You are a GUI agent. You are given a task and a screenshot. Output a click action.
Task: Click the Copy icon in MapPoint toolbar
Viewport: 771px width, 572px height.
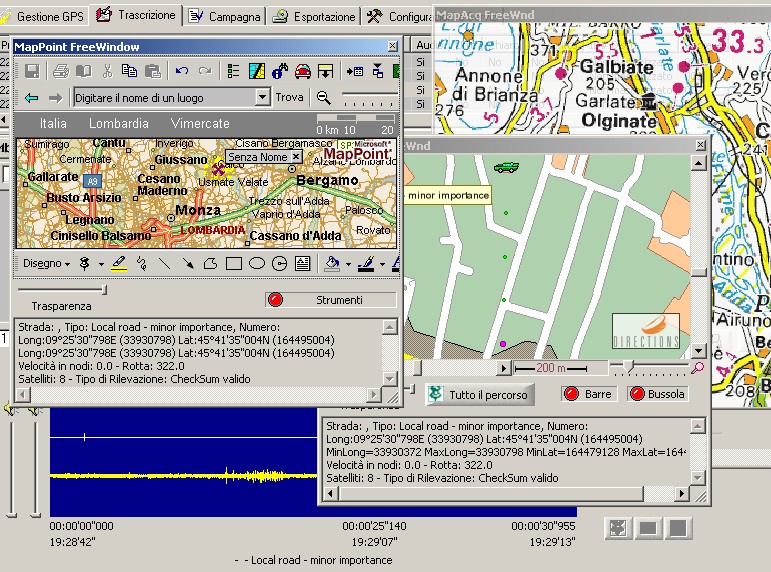click(129, 71)
